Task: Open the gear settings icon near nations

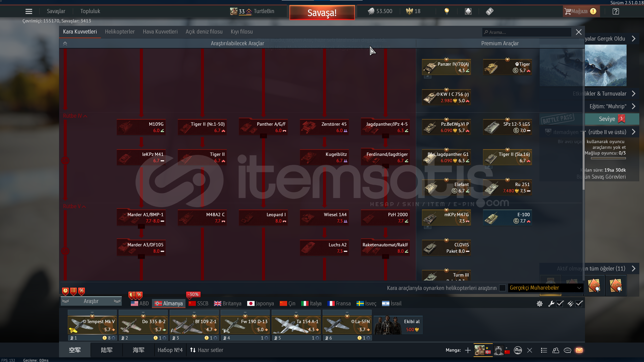Action: coord(540,304)
